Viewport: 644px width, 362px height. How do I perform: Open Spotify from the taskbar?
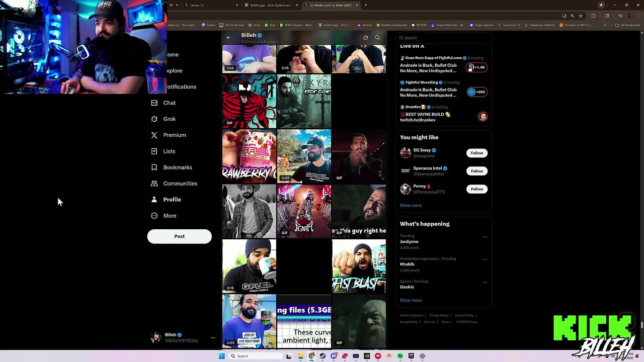[x=400, y=356]
